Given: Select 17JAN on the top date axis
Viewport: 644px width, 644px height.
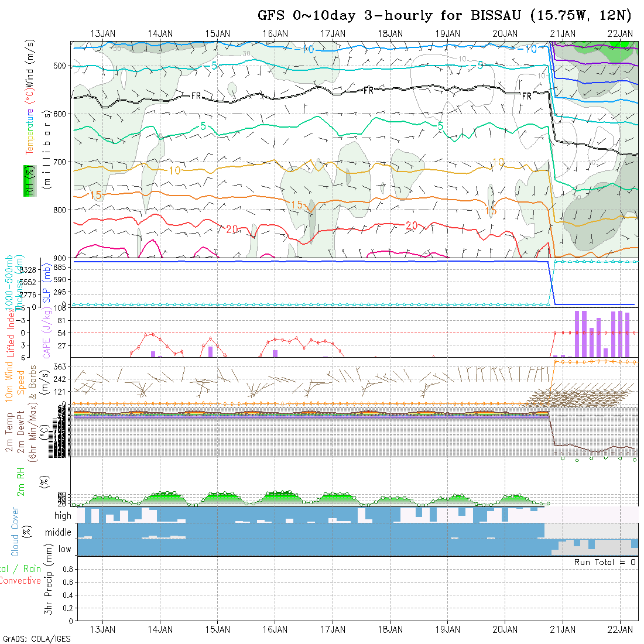Looking at the screenshot, I should 333,33.
